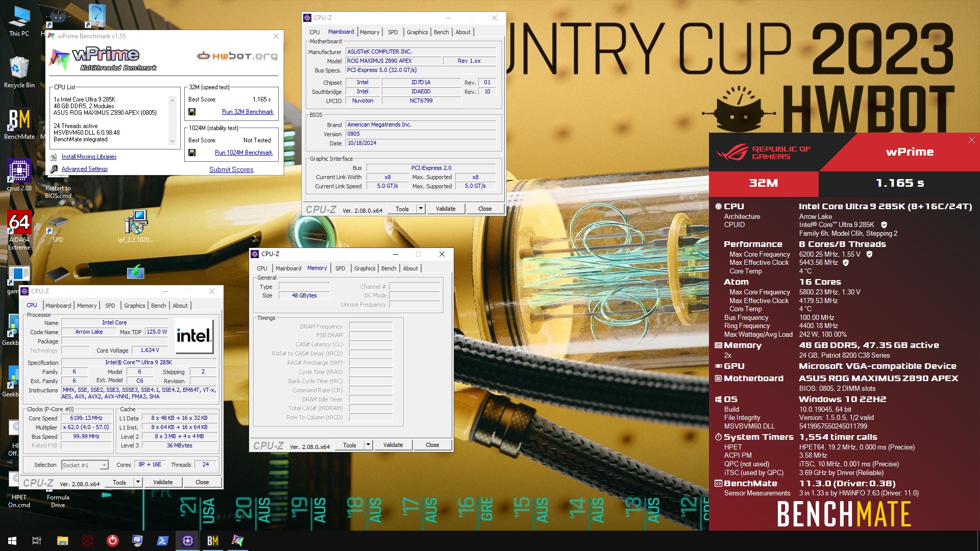Open Tools dropdown arrow in Mainboard CPU-Z window
Image resolution: width=980 pixels, height=551 pixels.
421,209
